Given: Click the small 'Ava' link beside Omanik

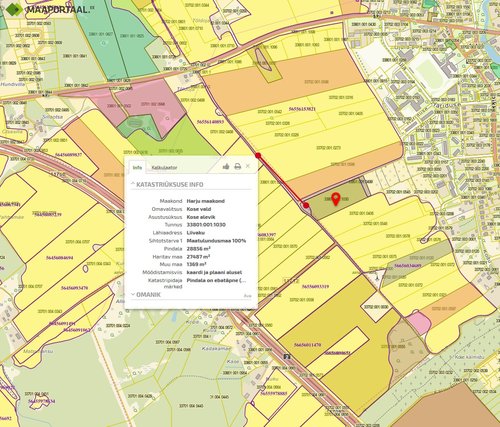Looking at the screenshot, I should (247, 296).
